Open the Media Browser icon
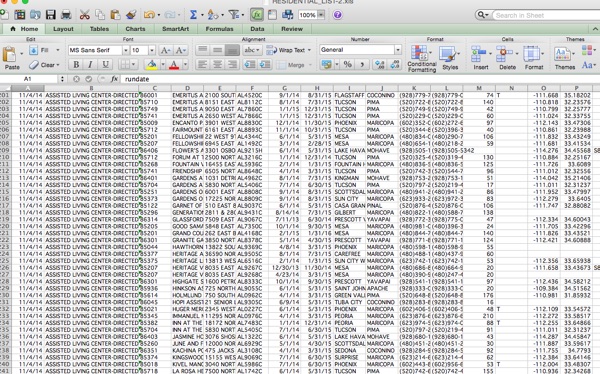This screenshot has width=600, height=374. click(287, 15)
